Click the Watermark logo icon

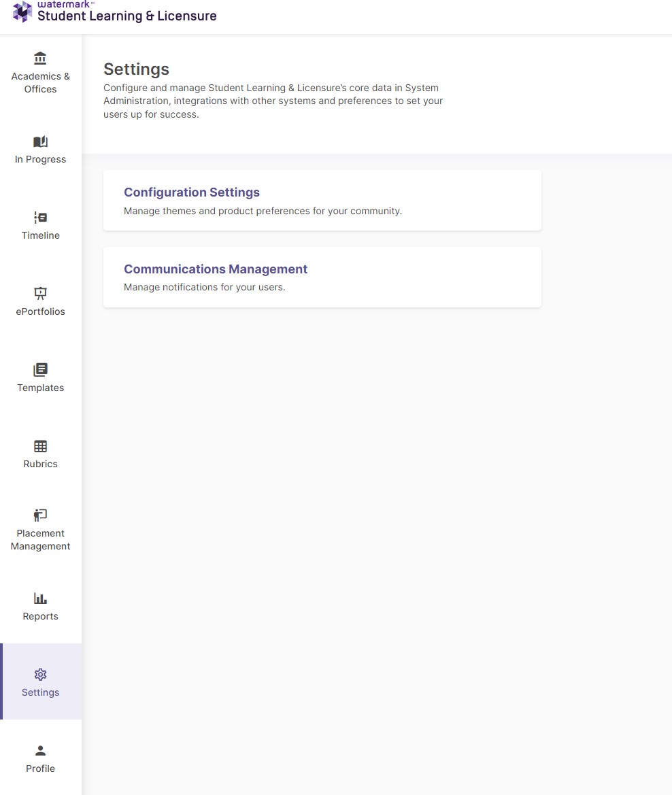coord(22,12)
